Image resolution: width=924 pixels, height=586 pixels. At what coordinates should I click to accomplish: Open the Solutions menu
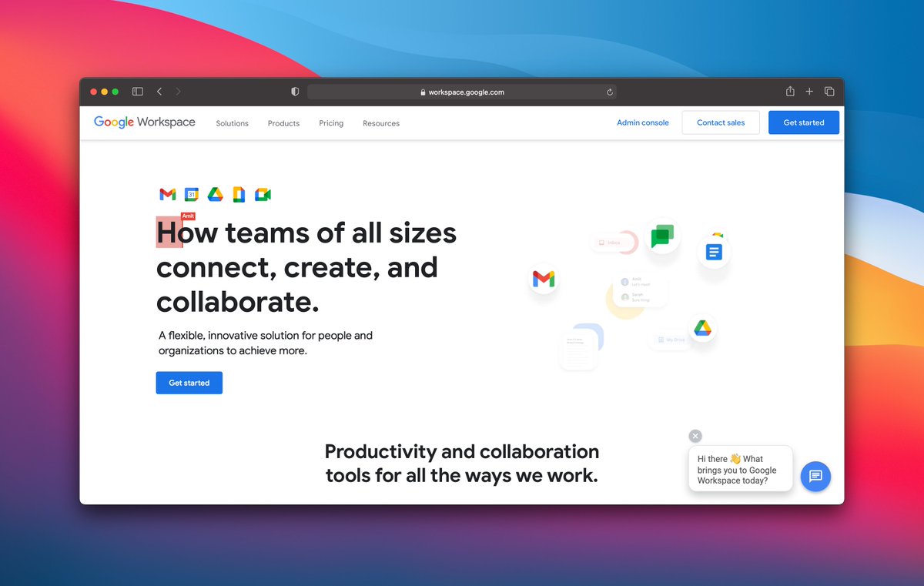(x=233, y=123)
